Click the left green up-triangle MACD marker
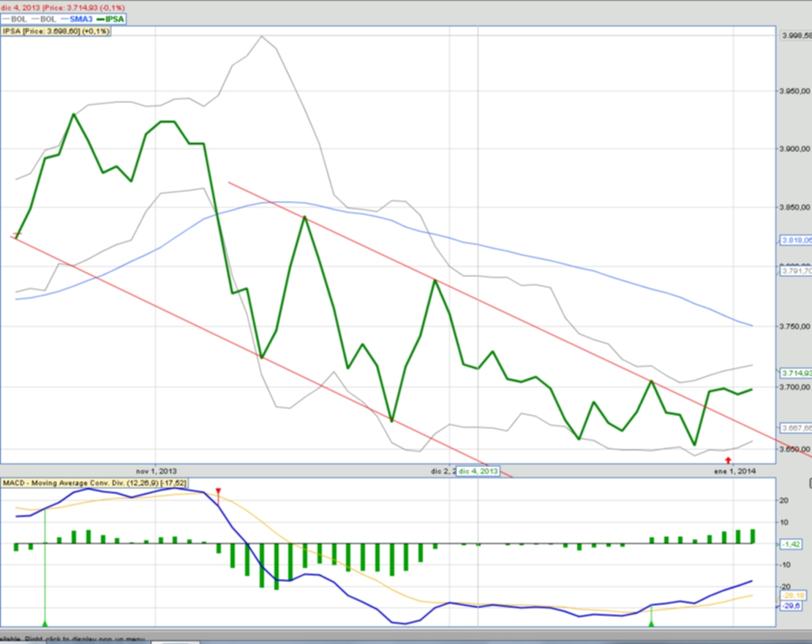Screen dimensions: 812x644 pos(45,624)
